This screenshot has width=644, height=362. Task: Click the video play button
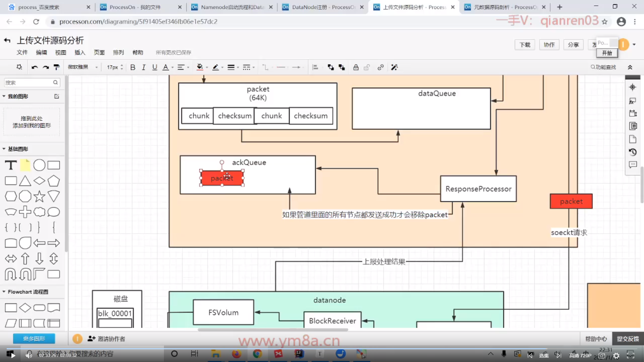[x=13, y=355]
